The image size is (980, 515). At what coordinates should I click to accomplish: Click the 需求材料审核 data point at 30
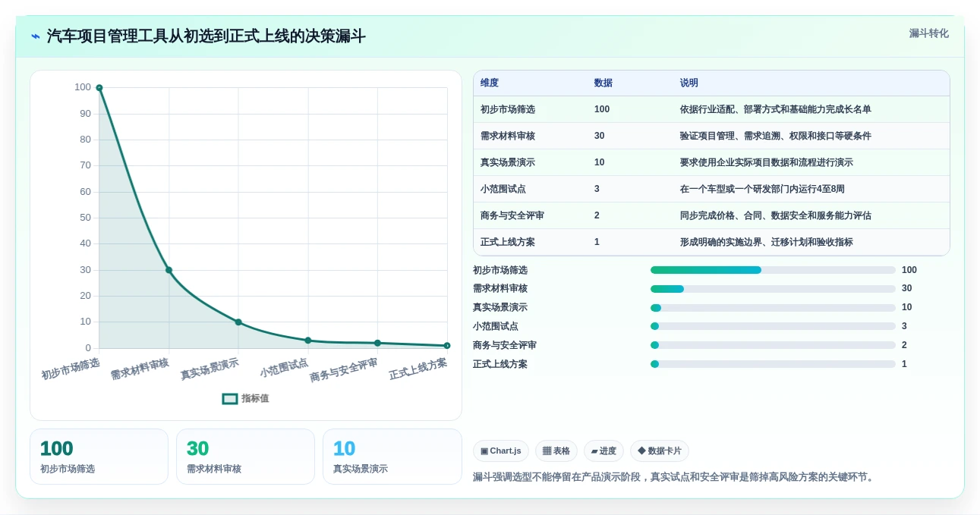(169, 270)
